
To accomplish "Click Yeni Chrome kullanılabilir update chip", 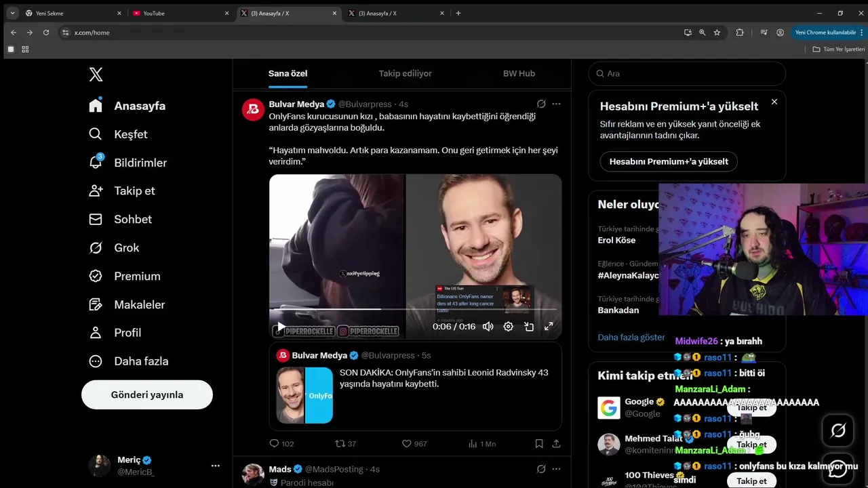I will pos(826,33).
